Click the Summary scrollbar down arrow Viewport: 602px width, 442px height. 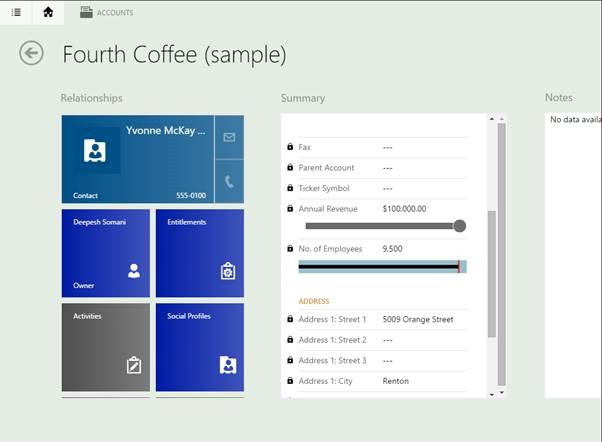click(x=491, y=393)
